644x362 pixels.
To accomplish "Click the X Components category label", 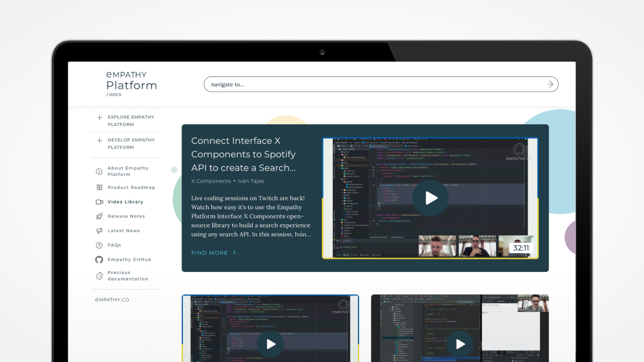I will click(x=211, y=181).
